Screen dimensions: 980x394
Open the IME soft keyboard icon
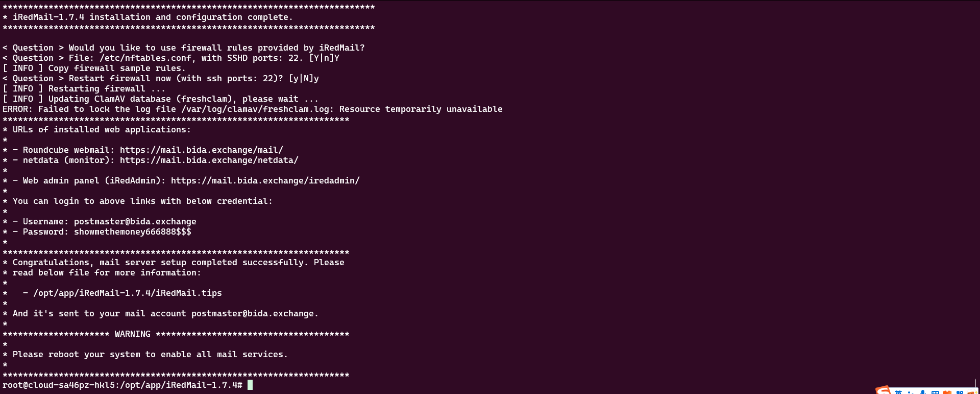coord(935,392)
